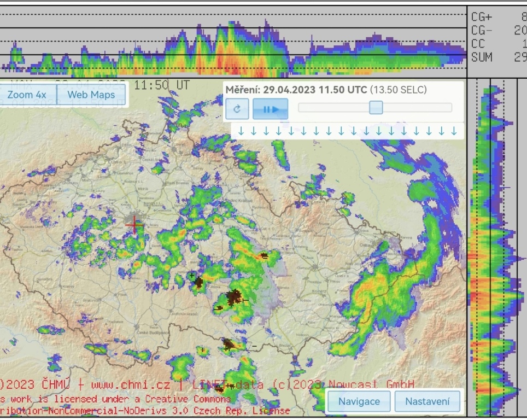This screenshot has width=527, height=420.
Task: Click the slider track left of the handle
Action: tap(332, 108)
